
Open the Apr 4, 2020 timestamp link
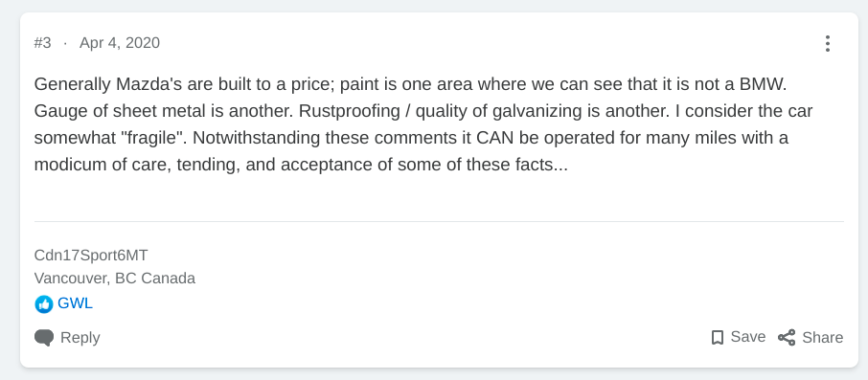coord(120,43)
